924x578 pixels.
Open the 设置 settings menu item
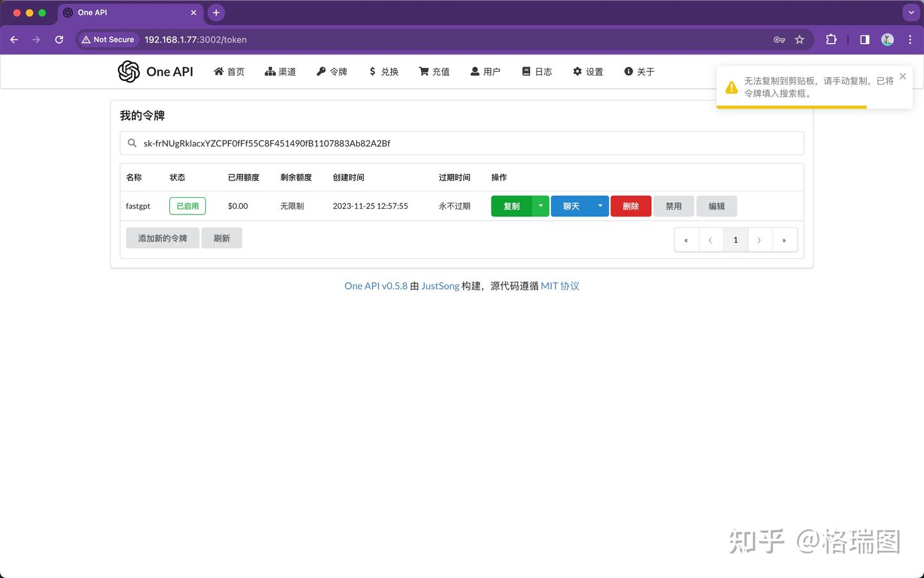click(588, 72)
